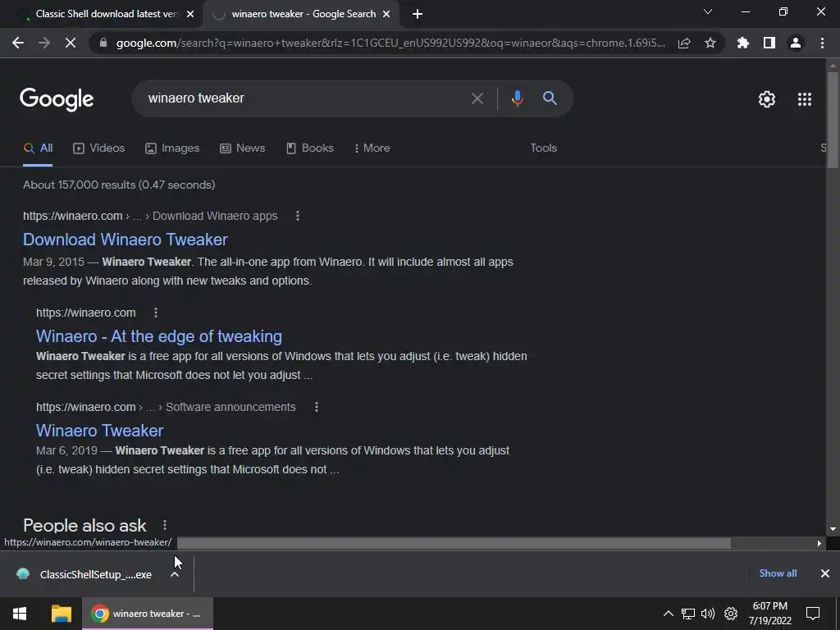
Task: Show hidden system tray icons
Action: 668,614
